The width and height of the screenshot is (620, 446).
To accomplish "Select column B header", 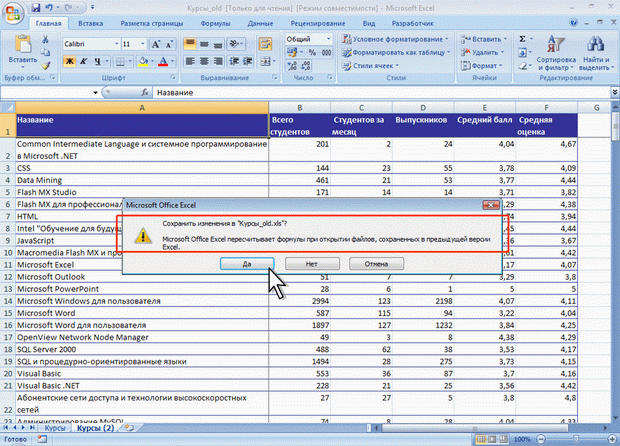I will coord(299,108).
